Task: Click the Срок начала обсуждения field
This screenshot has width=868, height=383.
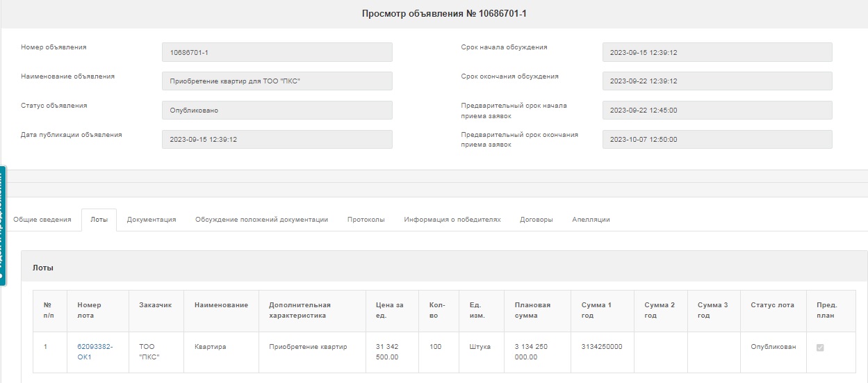Action: pos(716,52)
